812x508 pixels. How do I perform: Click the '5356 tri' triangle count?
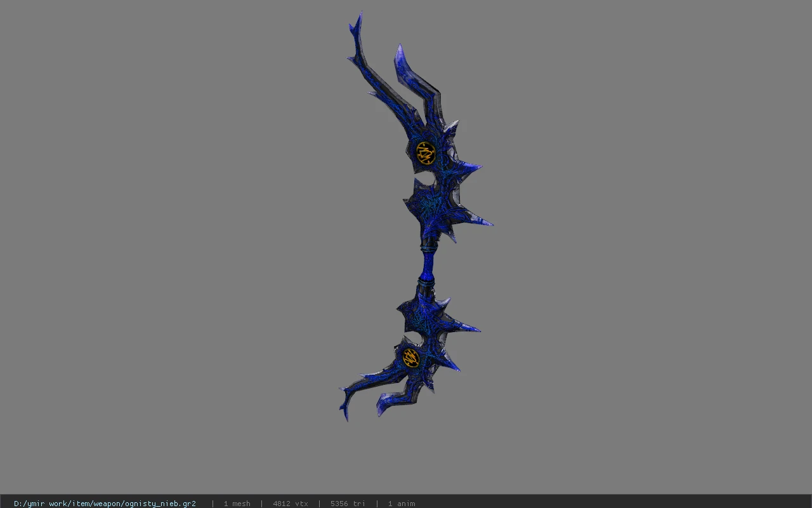pos(348,504)
